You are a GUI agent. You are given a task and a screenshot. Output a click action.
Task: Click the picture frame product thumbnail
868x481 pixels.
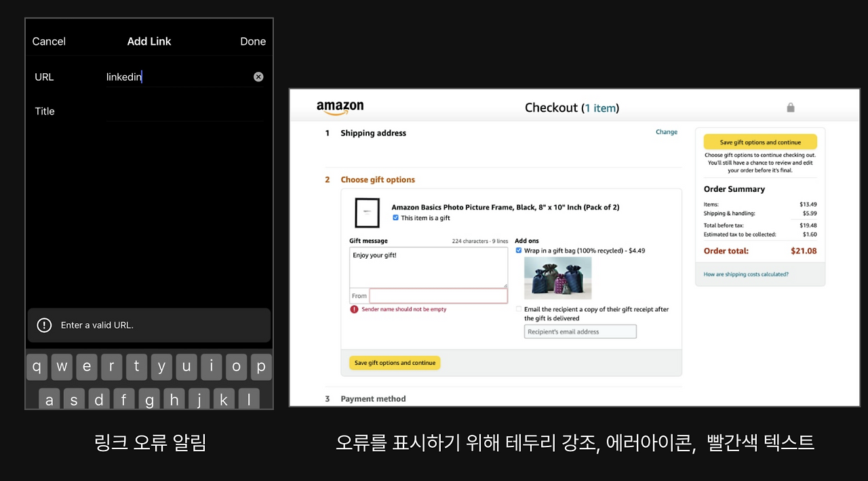point(367,212)
